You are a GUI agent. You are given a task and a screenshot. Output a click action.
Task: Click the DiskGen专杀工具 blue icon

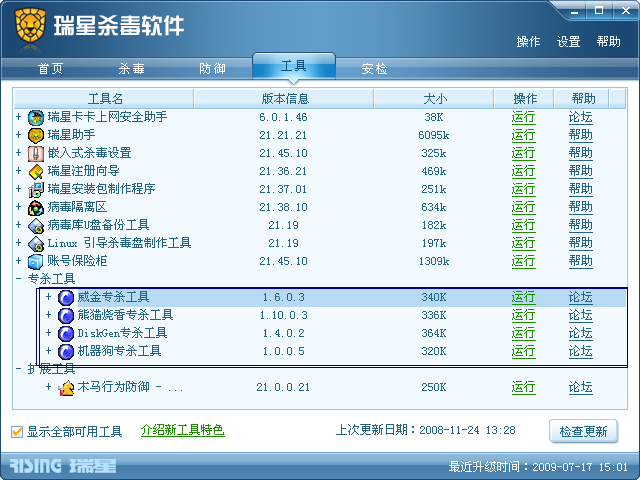click(66, 333)
